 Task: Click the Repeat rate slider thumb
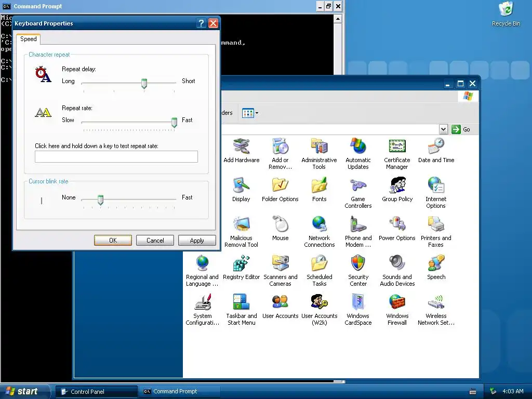pos(174,122)
